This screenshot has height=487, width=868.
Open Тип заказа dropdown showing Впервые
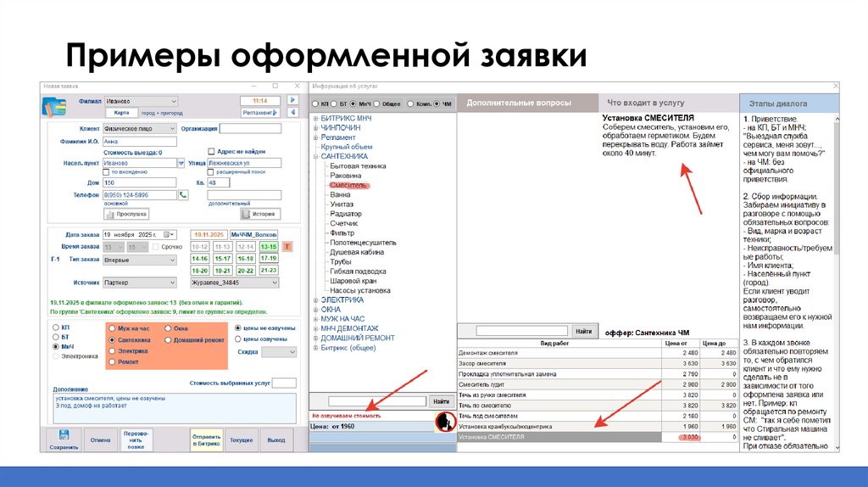[140, 260]
